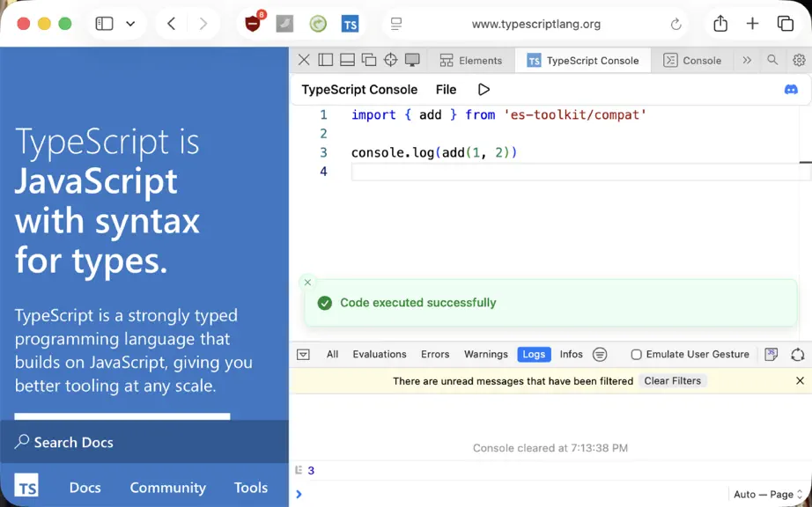Open sidebar tab group dropdown arrow
The height and width of the screenshot is (507, 812).
[x=130, y=24]
